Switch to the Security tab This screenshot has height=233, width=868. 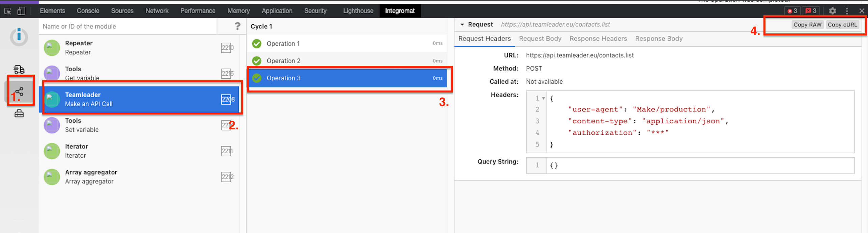coord(315,11)
